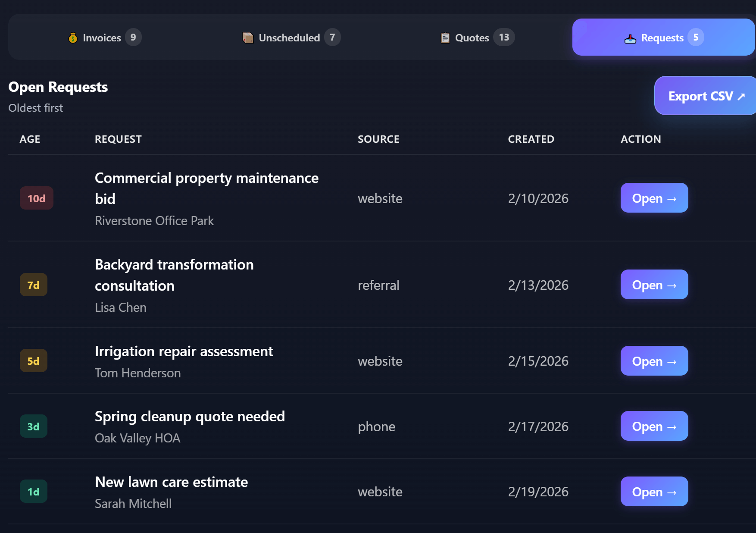The width and height of the screenshot is (756, 533).
Task: Click the 10d age badge
Action: tap(37, 198)
